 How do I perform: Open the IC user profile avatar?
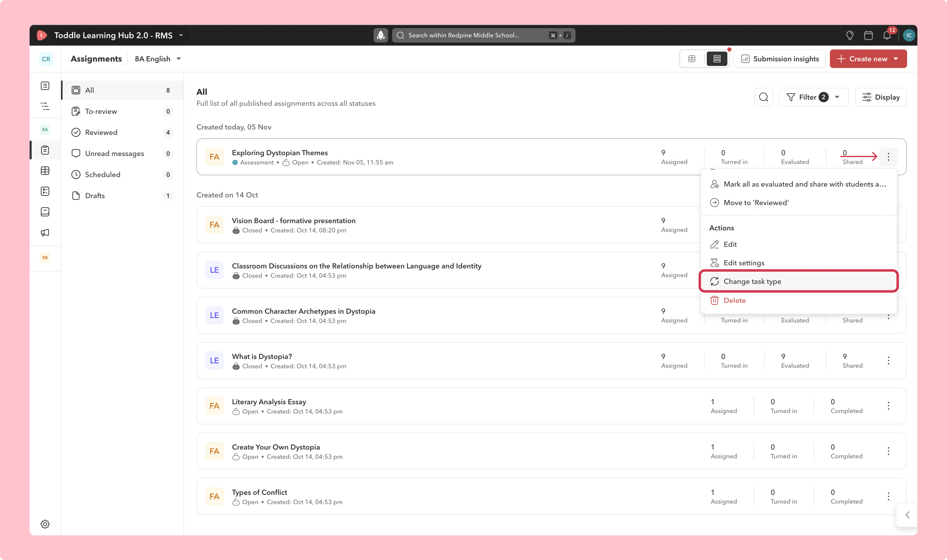(x=909, y=35)
